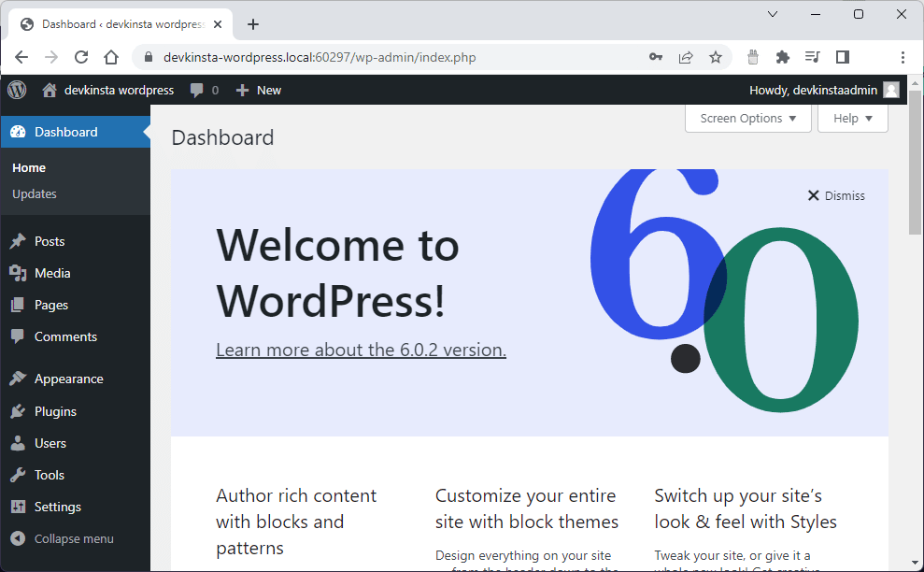Select the Appearance brush icon
This screenshot has width=924, height=572.
click(x=19, y=379)
